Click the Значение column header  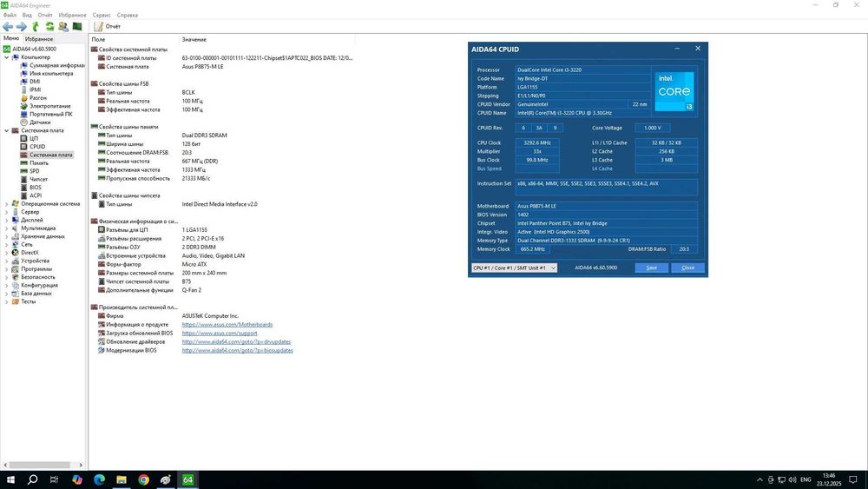pyautogui.click(x=267, y=39)
